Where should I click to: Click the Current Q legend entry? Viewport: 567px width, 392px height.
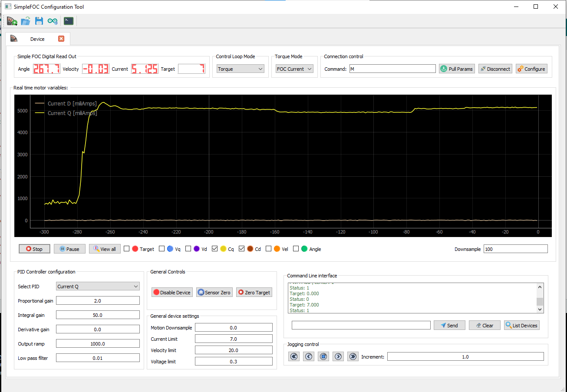(66, 113)
